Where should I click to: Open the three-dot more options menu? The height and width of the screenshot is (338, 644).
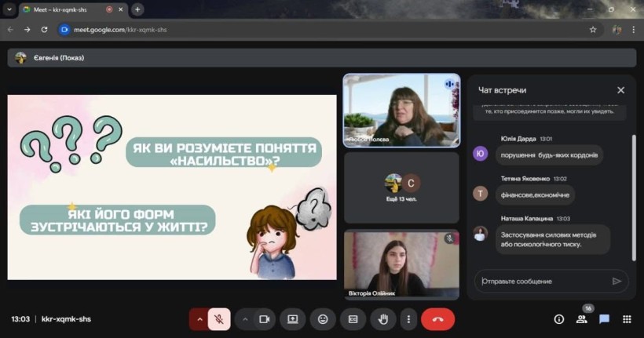(x=408, y=319)
